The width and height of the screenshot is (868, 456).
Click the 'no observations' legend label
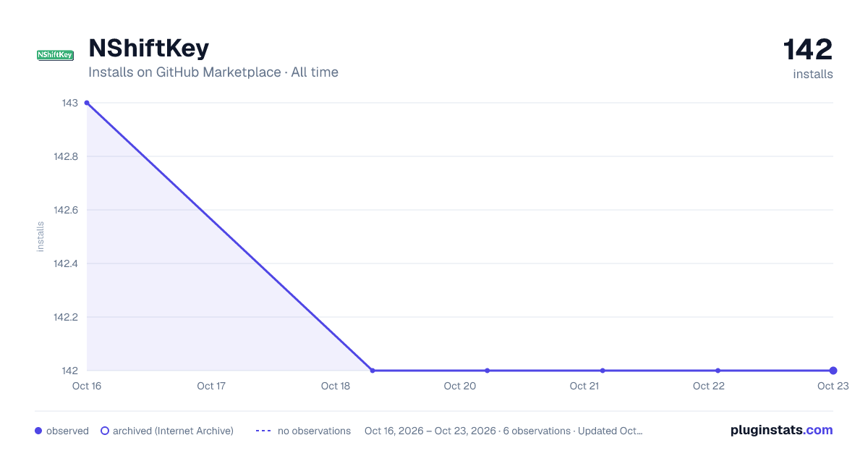[314, 431]
